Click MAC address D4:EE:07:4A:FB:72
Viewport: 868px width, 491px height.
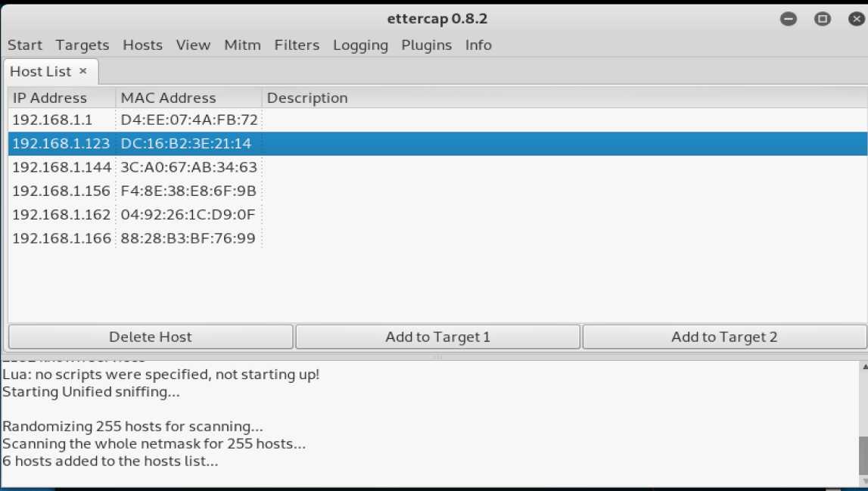coord(189,120)
